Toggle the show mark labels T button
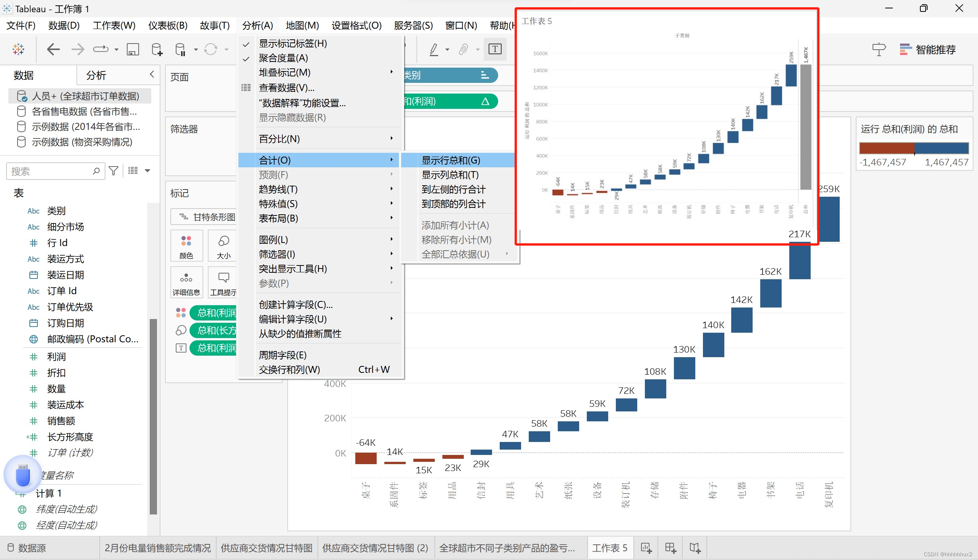 click(x=495, y=49)
